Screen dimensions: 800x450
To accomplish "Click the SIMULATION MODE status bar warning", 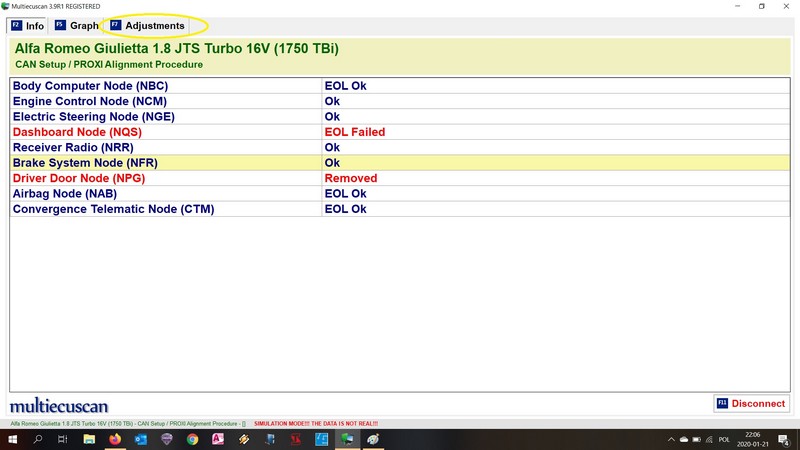I will (316, 423).
